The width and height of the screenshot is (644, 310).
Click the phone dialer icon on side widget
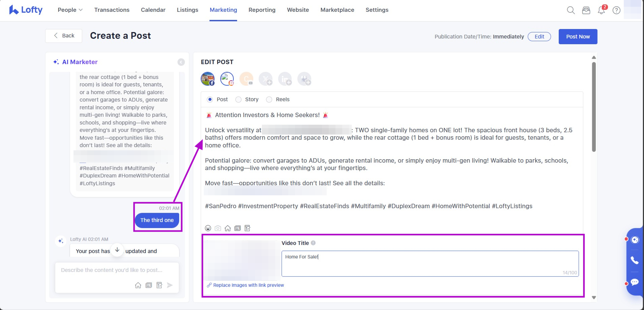(635, 260)
